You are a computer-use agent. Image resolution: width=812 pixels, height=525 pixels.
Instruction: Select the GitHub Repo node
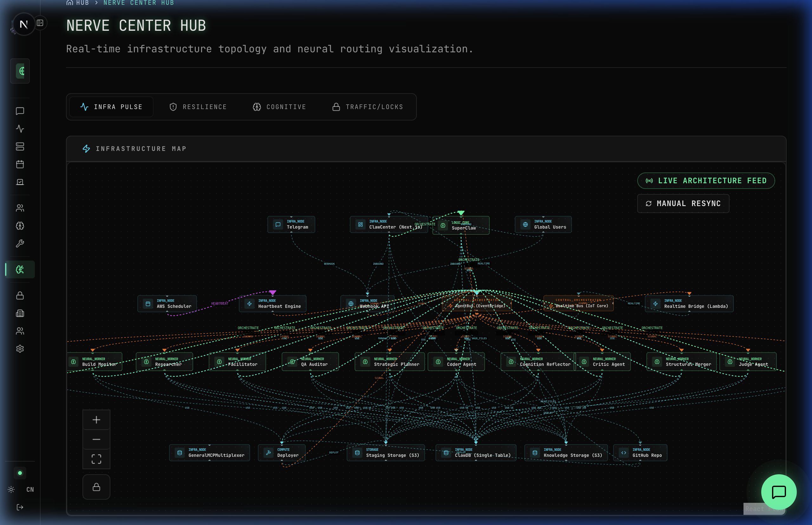(x=640, y=453)
